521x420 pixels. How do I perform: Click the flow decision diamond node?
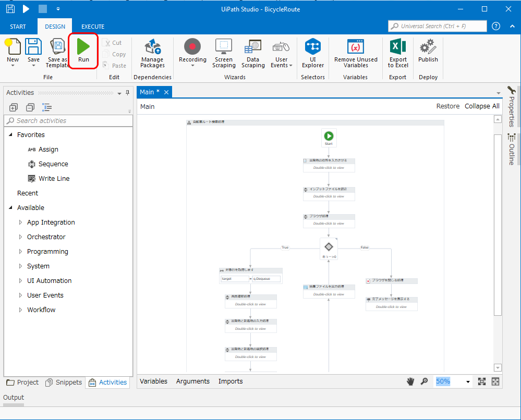[x=329, y=249]
